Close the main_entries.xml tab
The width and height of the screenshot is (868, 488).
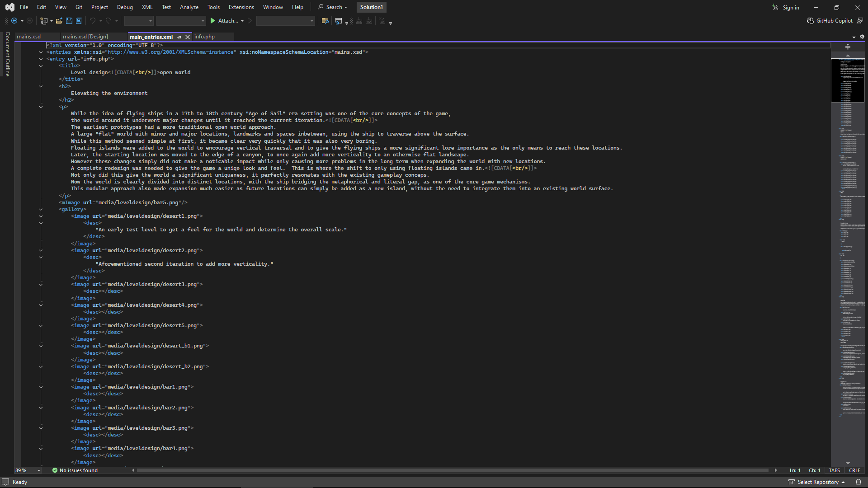pyautogui.click(x=188, y=37)
